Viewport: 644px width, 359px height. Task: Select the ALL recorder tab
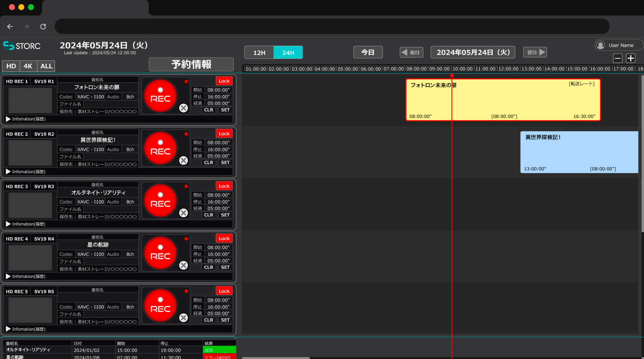[x=46, y=66]
